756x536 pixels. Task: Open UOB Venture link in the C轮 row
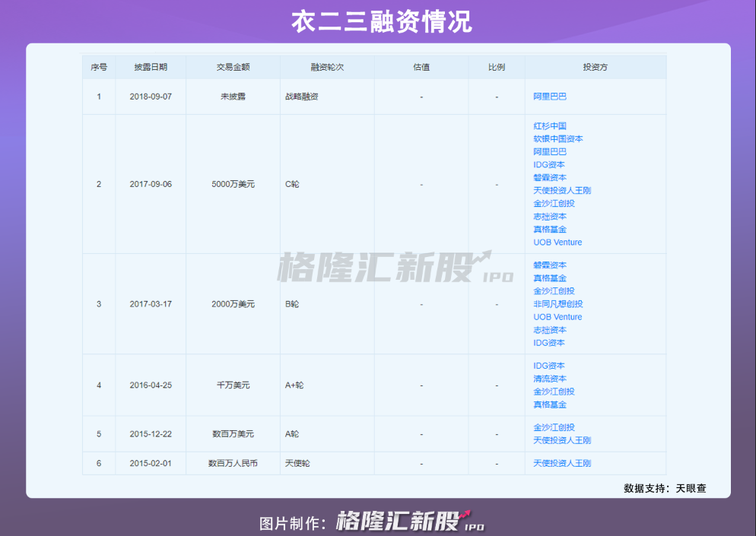point(557,242)
